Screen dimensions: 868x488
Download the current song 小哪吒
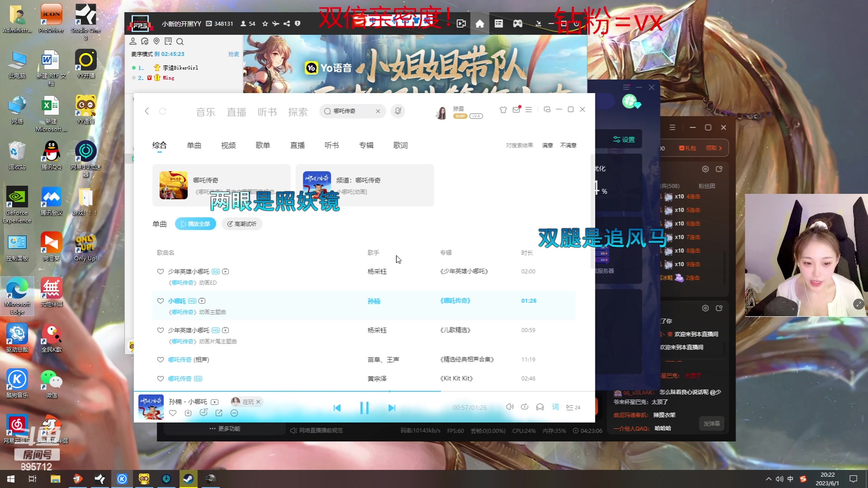tap(188, 413)
